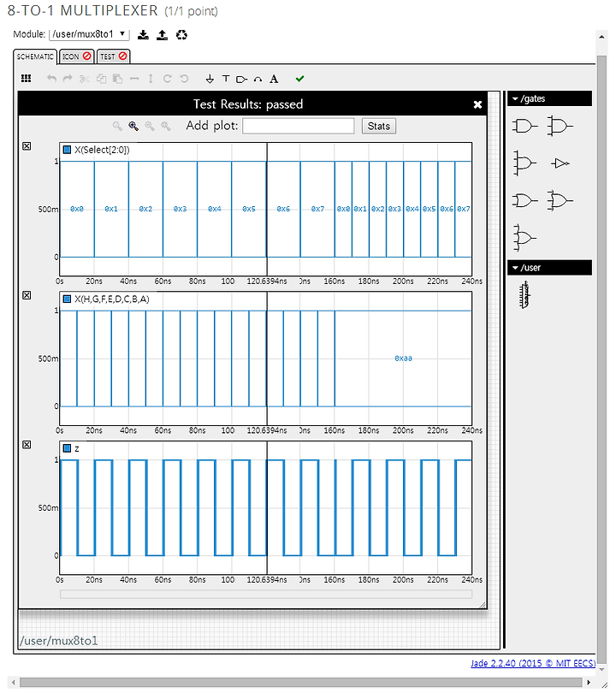Click the third magnifier zoom icon
This screenshot has width=616, height=693.
[150, 126]
